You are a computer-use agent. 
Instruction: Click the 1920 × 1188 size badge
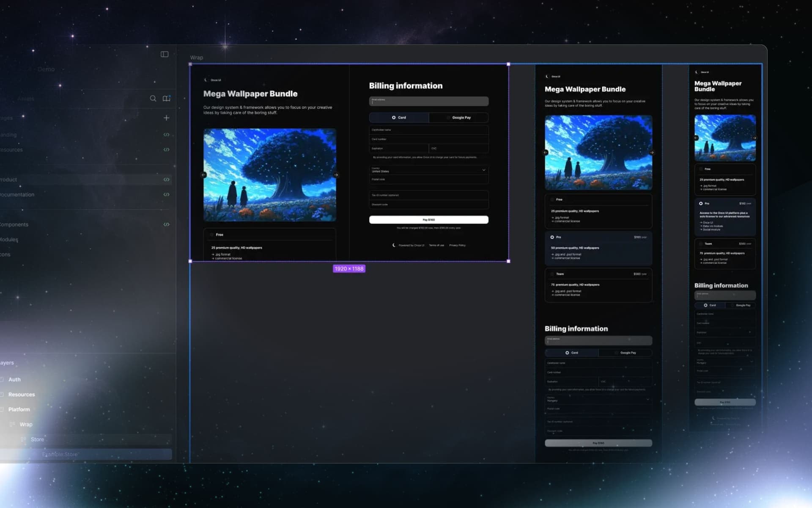pyautogui.click(x=349, y=268)
